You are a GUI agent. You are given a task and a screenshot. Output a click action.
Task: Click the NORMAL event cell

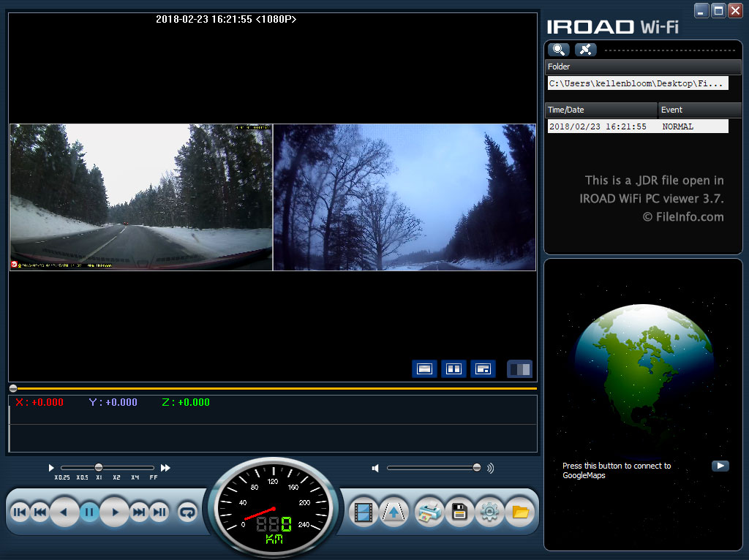point(677,126)
